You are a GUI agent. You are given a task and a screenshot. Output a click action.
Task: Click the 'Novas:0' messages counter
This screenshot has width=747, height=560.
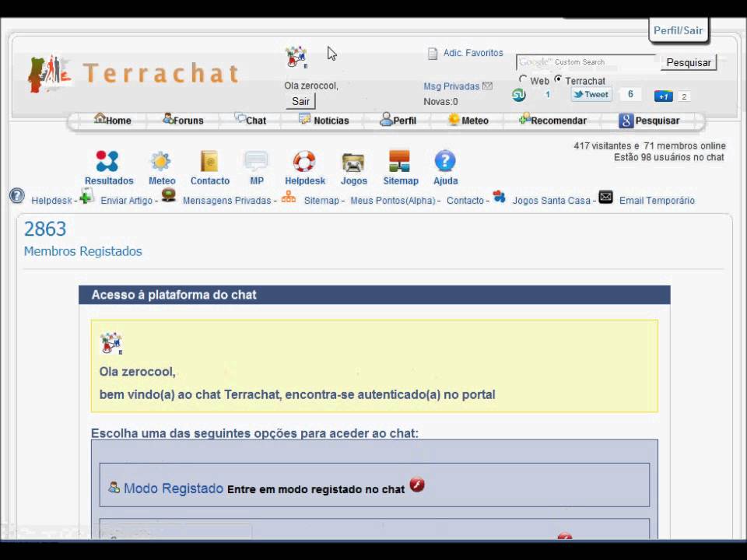coord(440,101)
